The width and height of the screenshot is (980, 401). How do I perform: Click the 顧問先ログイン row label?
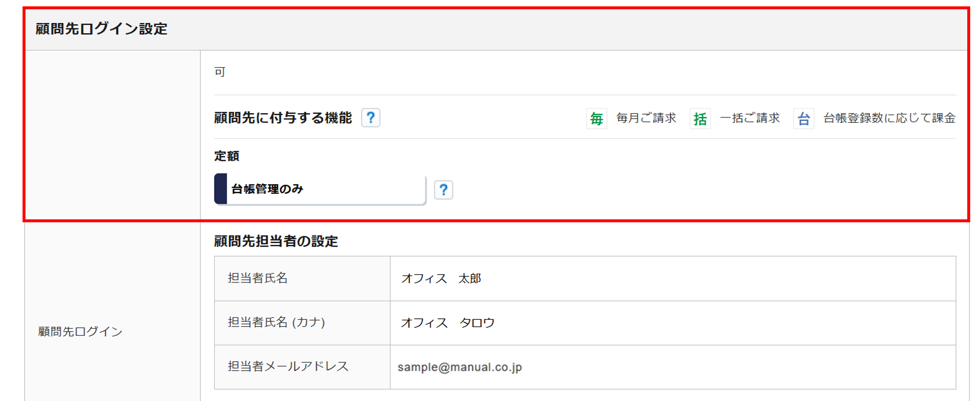pyautogui.click(x=80, y=331)
